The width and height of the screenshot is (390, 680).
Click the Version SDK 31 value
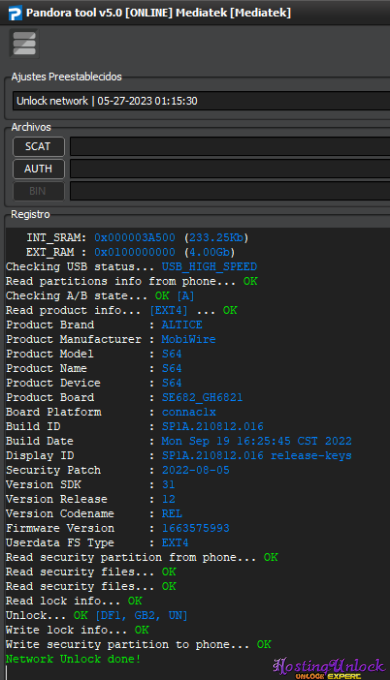tap(168, 485)
